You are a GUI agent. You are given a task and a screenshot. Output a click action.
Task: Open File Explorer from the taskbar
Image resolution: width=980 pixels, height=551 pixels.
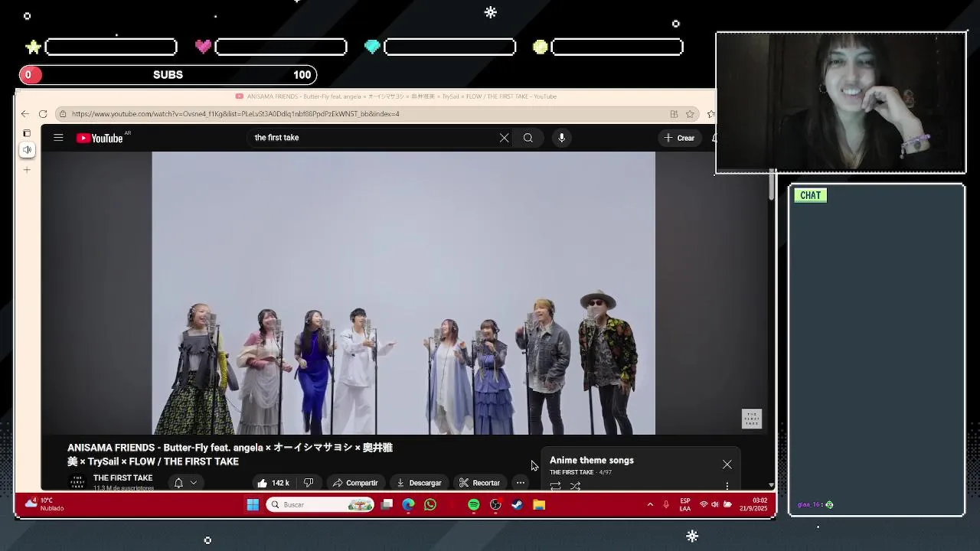(539, 505)
